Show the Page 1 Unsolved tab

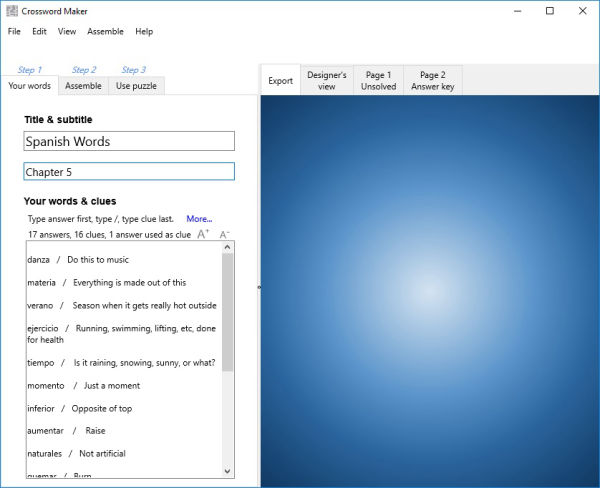point(378,81)
